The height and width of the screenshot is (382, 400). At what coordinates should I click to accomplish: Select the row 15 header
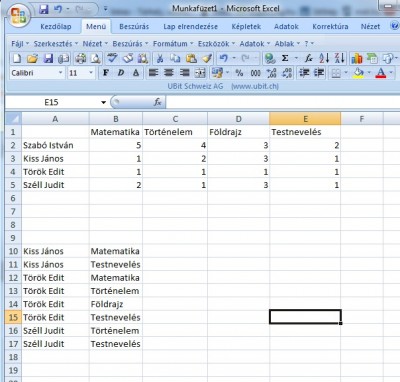(13, 317)
